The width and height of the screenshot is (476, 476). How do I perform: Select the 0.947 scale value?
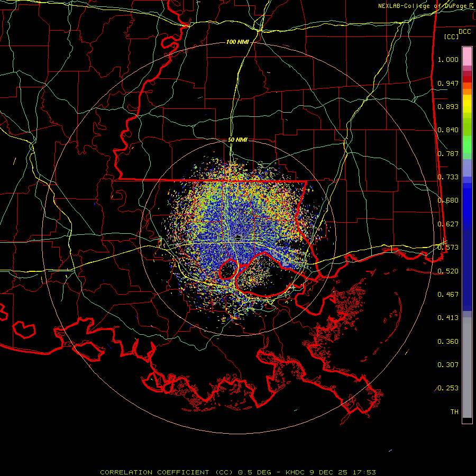click(x=448, y=83)
